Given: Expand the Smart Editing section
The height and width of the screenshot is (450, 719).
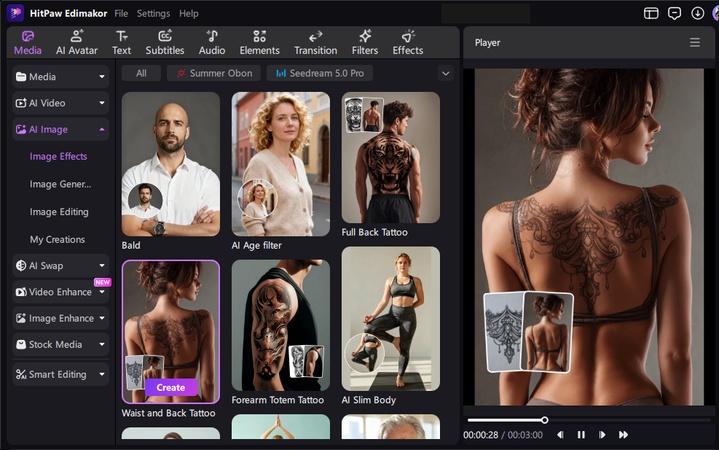Looking at the screenshot, I should (61, 374).
